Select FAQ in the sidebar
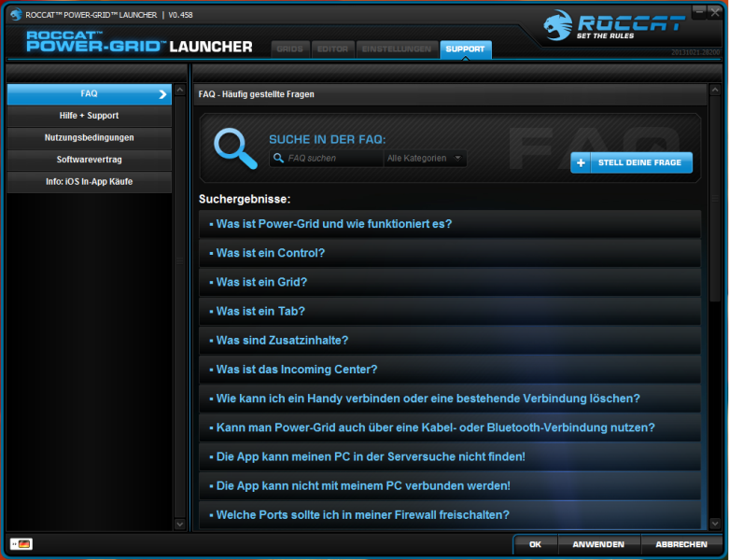 point(90,94)
